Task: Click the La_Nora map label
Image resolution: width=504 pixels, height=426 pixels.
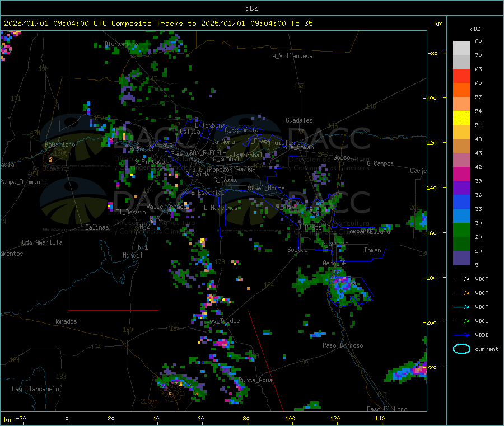Action: click(x=223, y=142)
